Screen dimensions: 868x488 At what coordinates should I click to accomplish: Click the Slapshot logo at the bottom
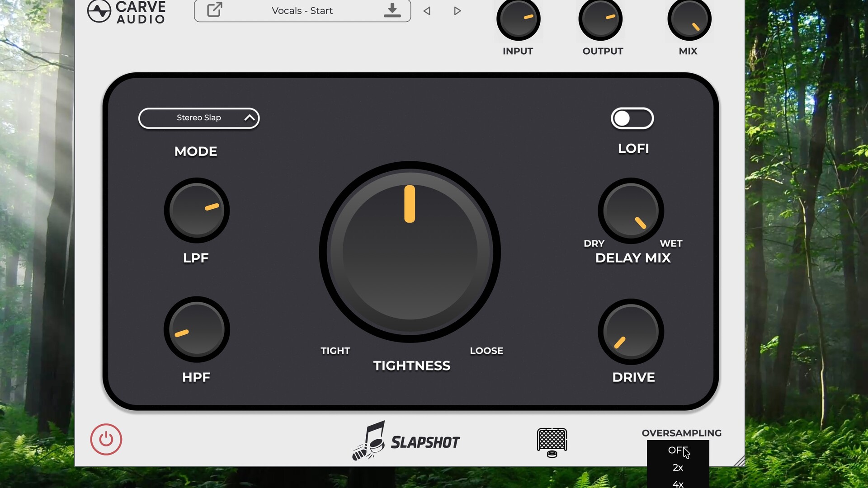406,441
